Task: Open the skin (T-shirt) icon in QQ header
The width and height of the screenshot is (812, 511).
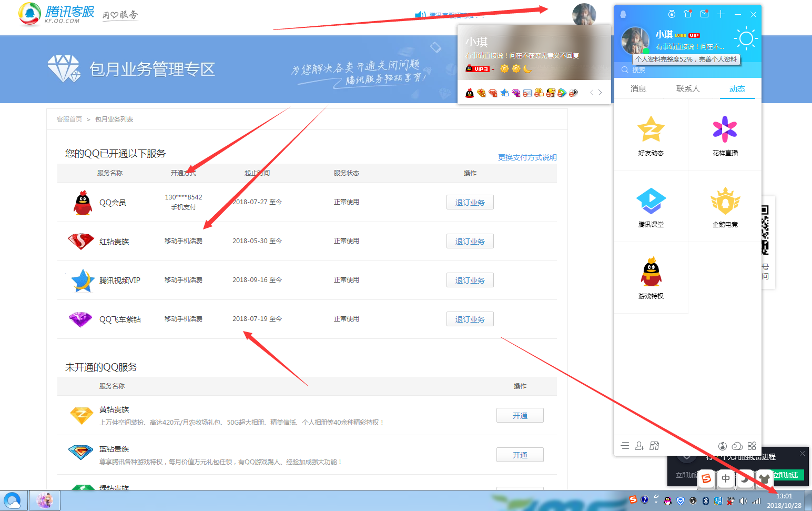Action: pyautogui.click(x=687, y=14)
